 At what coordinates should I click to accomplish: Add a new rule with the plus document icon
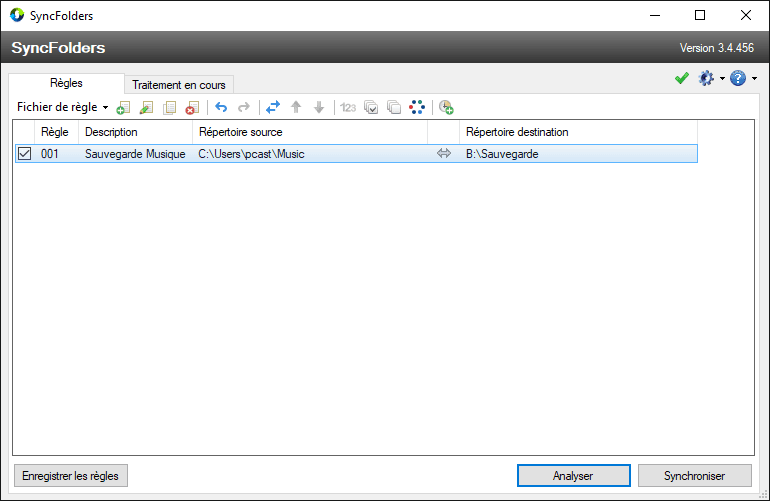123,107
